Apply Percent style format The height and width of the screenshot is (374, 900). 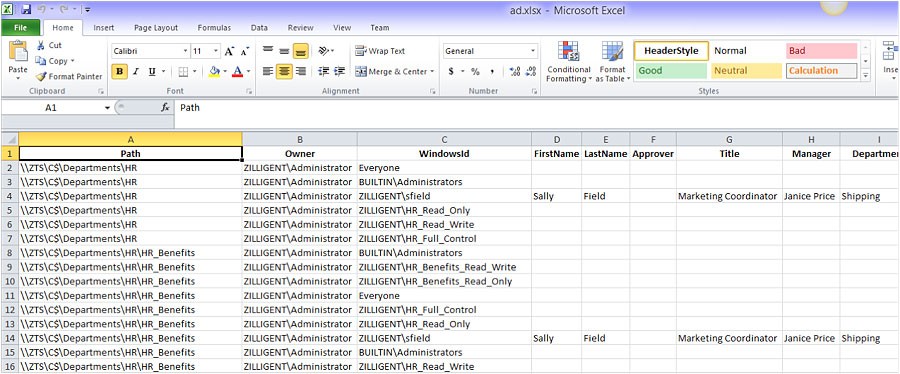pyautogui.click(x=475, y=72)
